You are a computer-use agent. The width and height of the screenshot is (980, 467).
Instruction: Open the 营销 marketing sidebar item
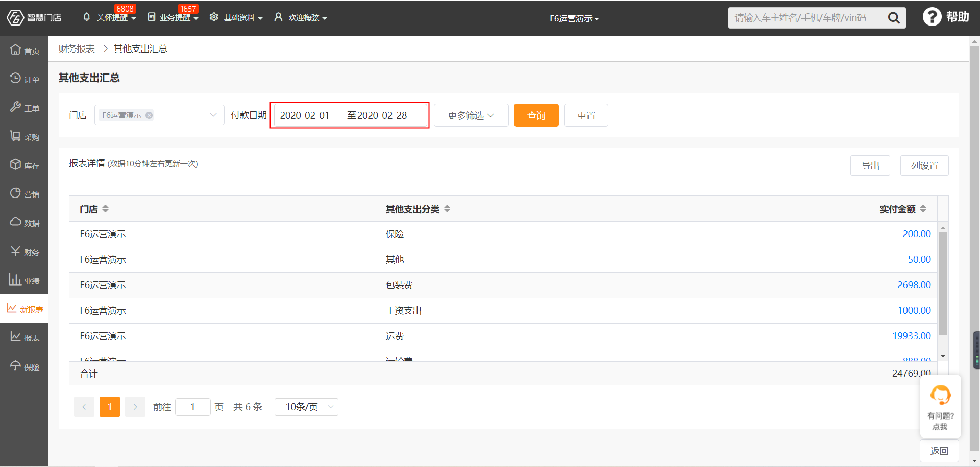point(24,194)
